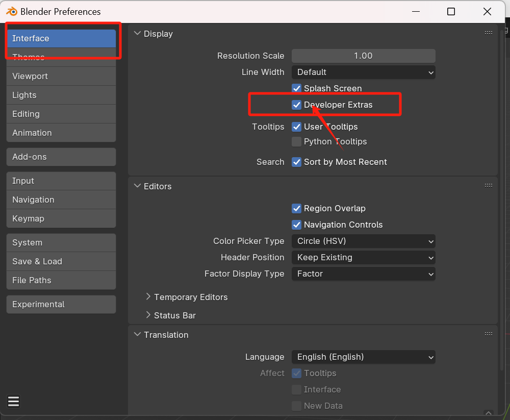
Task: Go to the Animation tab
Action: point(61,133)
